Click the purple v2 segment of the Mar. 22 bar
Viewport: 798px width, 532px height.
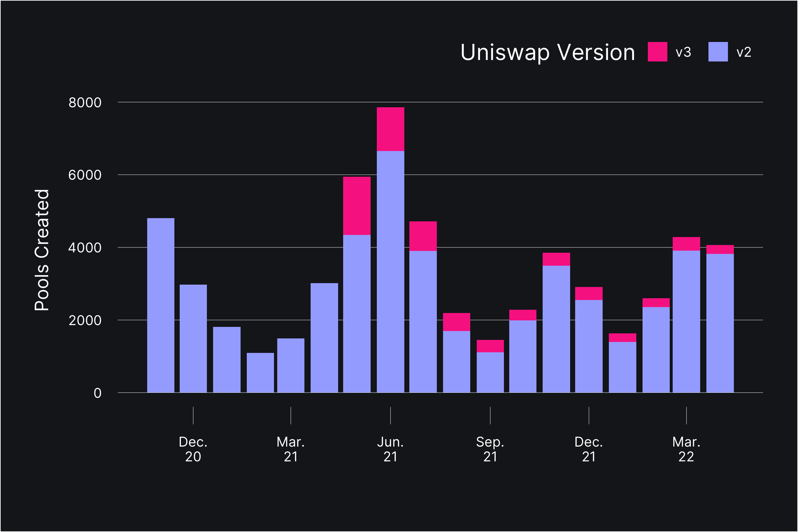pos(686,322)
